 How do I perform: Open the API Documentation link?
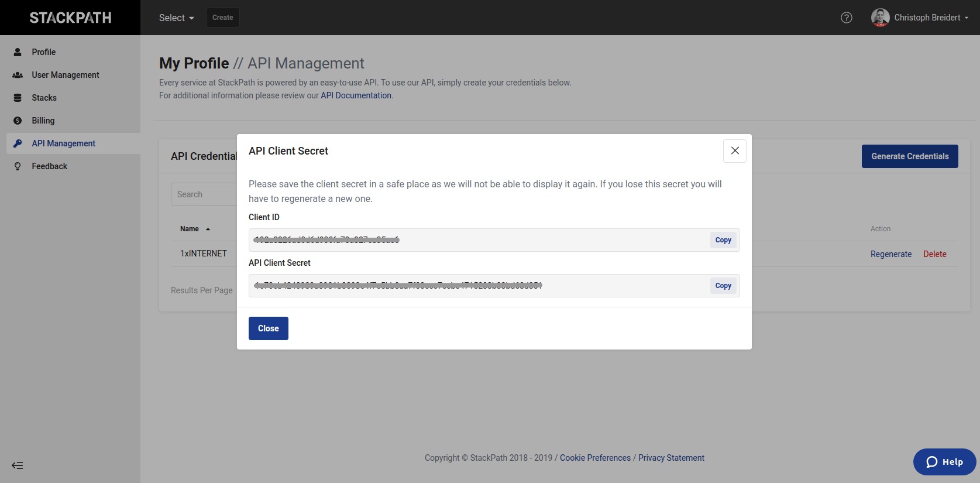(x=356, y=95)
